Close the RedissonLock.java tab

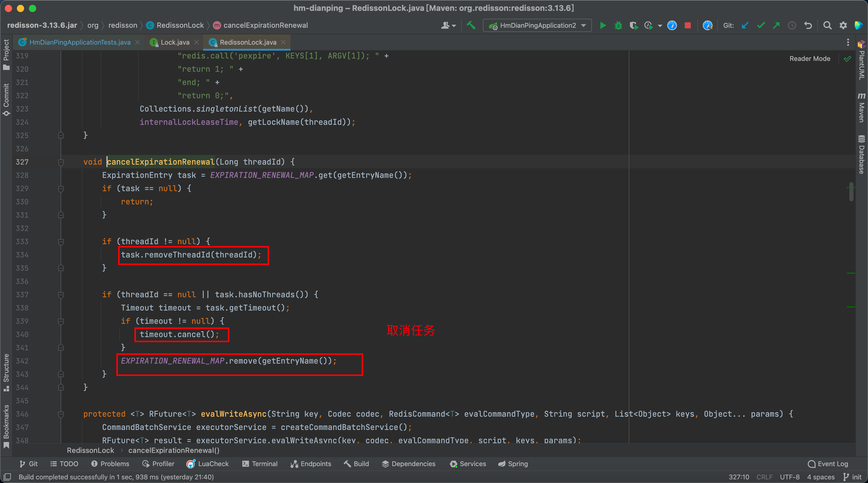tap(283, 42)
